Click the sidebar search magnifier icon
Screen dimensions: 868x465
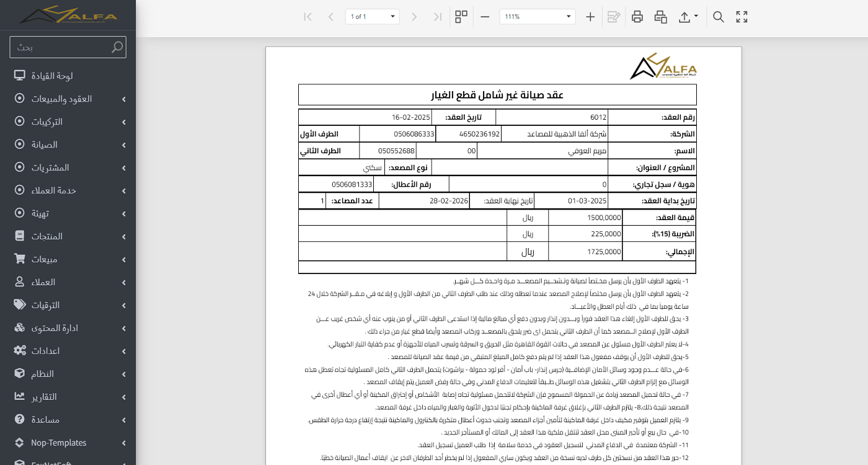117,47
